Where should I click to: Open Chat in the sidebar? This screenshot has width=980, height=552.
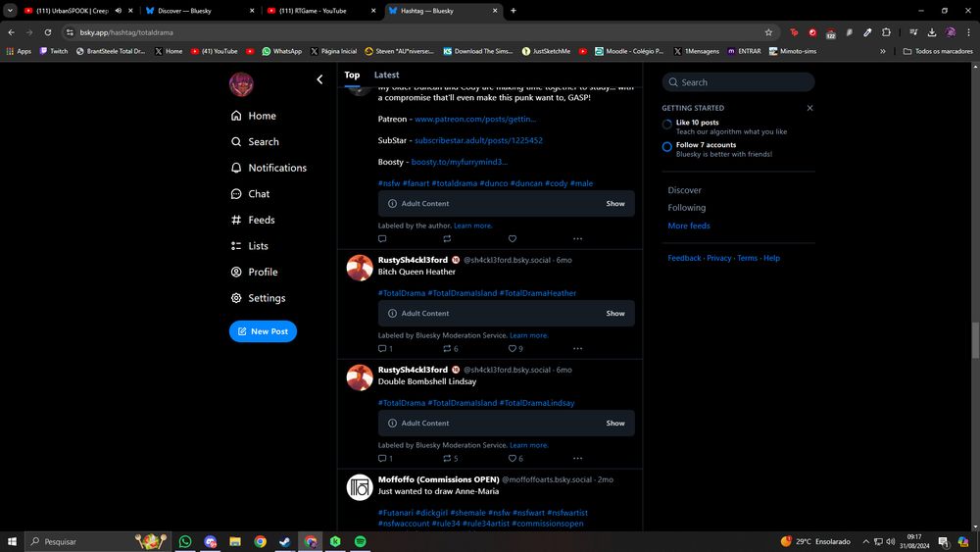(251, 194)
